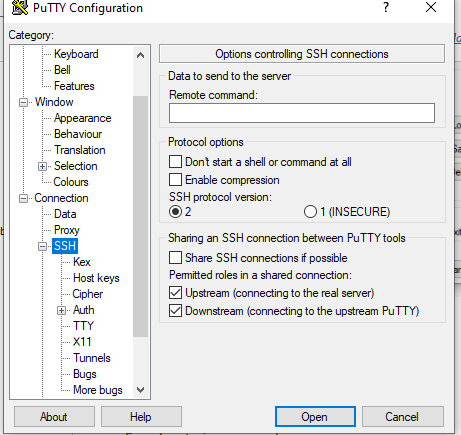This screenshot has height=435, width=461.
Task: Click the category list scrollbar thumb
Action: pyautogui.click(x=140, y=216)
